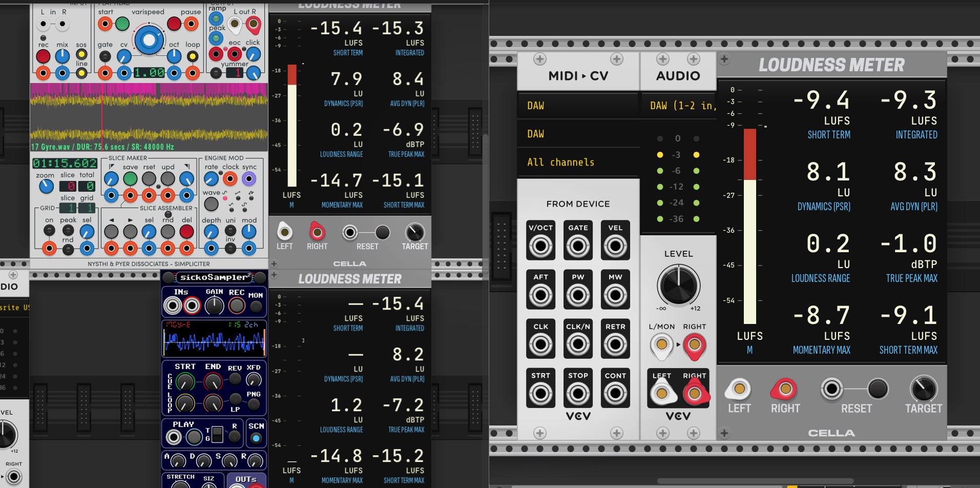Toggle the REC button on sickoSampler
980x488 pixels.
click(x=236, y=306)
